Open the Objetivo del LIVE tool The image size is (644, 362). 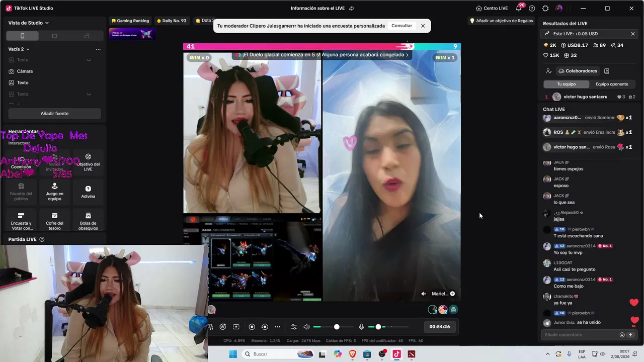(88, 163)
